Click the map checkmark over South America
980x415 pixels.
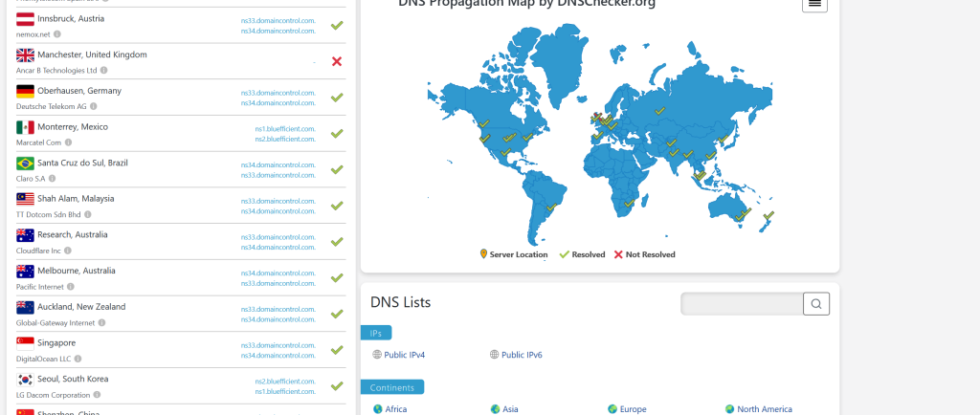click(x=551, y=207)
